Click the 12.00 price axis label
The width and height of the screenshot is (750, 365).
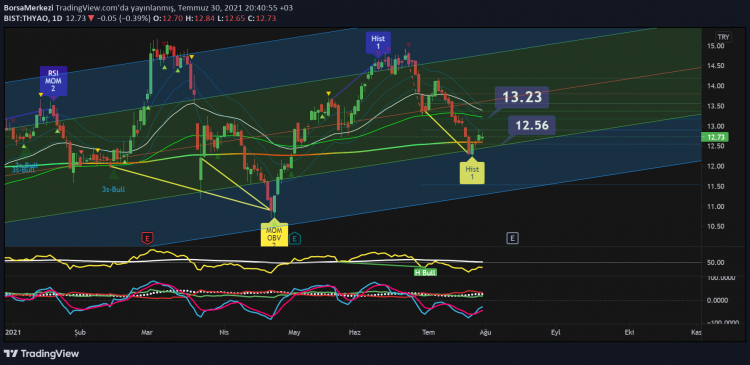(715, 166)
